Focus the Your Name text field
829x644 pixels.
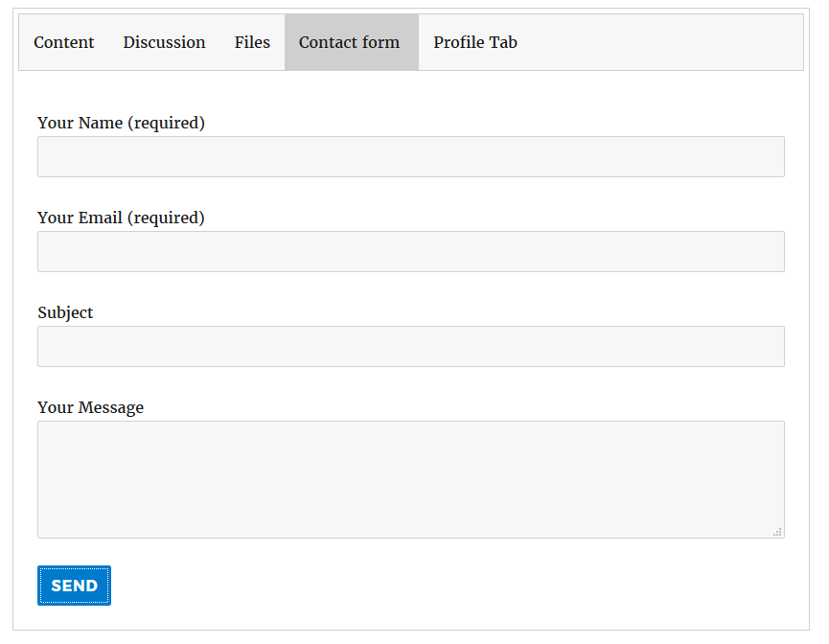tap(411, 157)
